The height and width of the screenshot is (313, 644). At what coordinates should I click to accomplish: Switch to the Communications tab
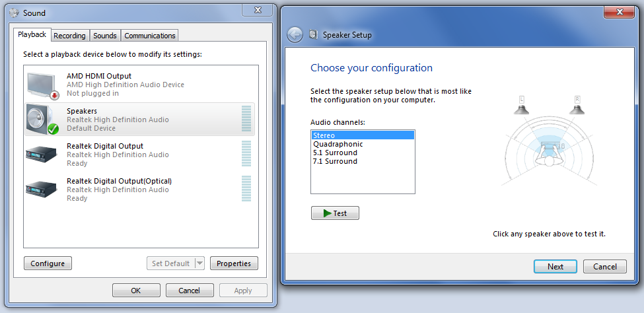(150, 36)
